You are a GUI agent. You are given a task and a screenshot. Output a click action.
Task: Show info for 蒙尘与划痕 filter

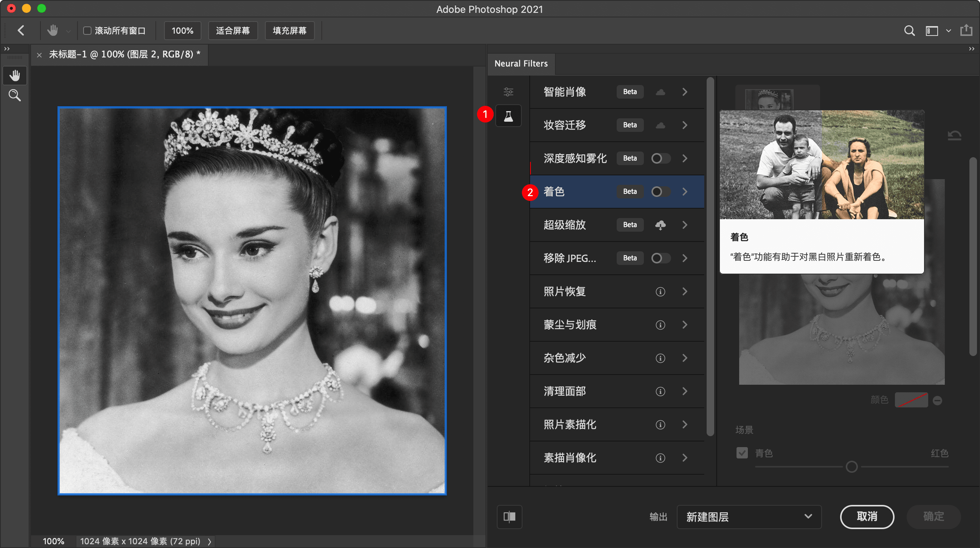[661, 325]
